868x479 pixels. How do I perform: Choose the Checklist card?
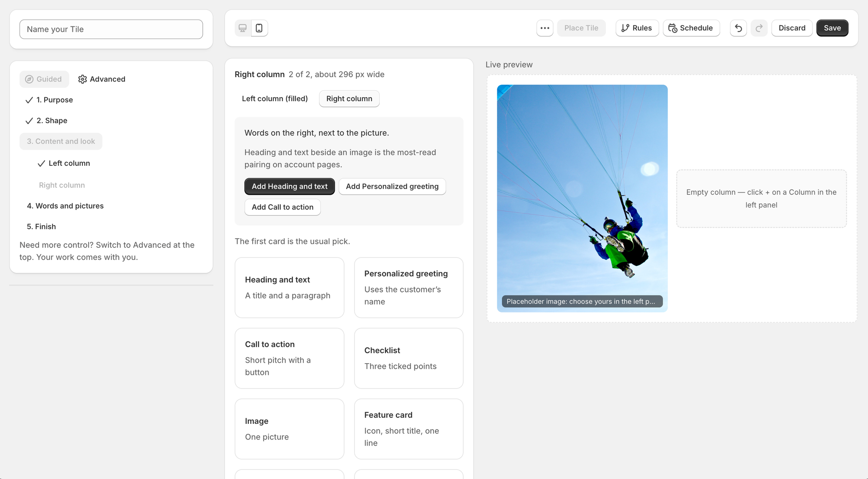click(409, 358)
